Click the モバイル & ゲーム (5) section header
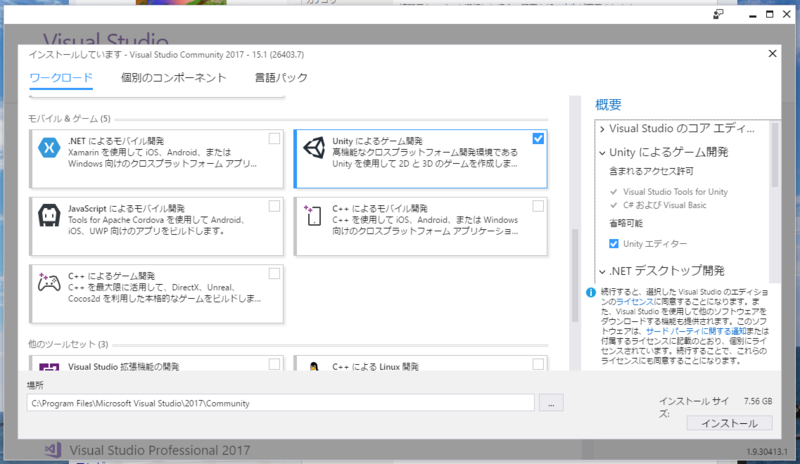The height and width of the screenshot is (464, 800). [x=69, y=118]
